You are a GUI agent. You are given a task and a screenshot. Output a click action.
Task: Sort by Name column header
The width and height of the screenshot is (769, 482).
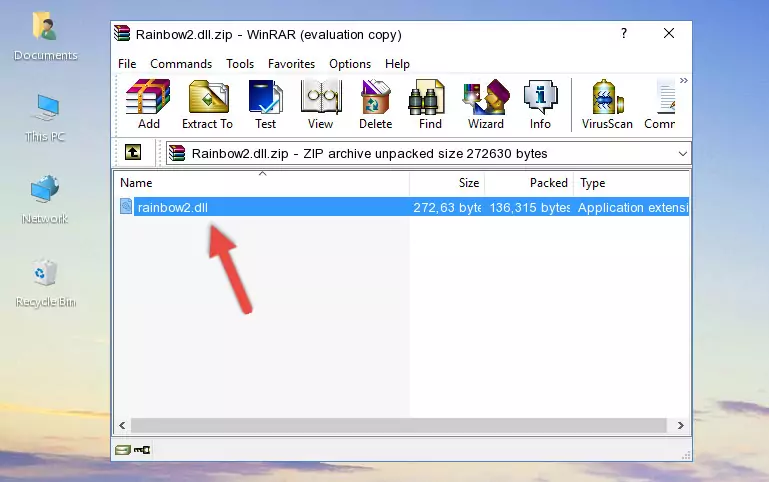coord(262,183)
